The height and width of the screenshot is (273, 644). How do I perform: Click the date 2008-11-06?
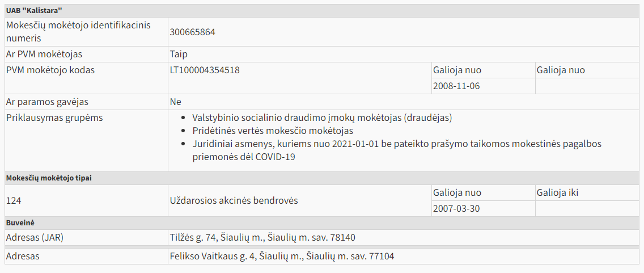click(x=456, y=86)
